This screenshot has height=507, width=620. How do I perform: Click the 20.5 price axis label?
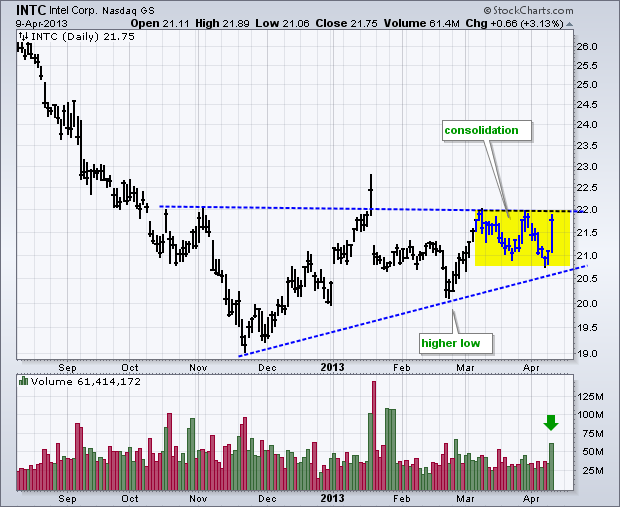point(587,279)
